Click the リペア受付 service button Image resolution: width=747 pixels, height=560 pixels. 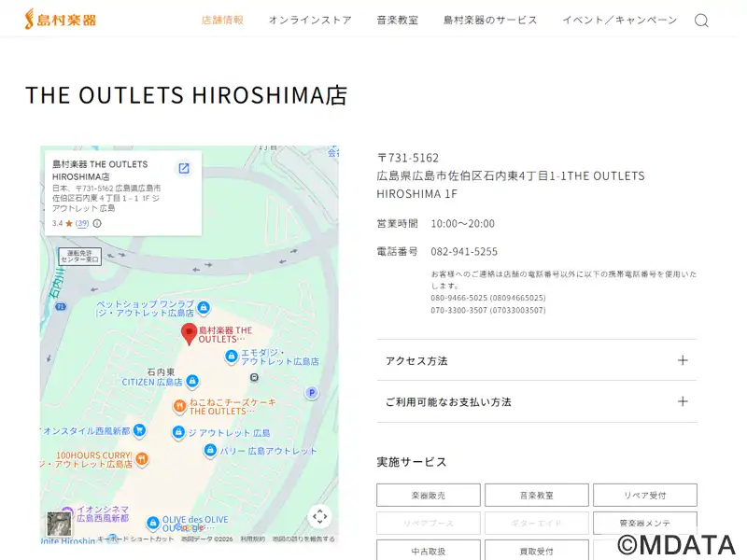[x=645, y=496]
